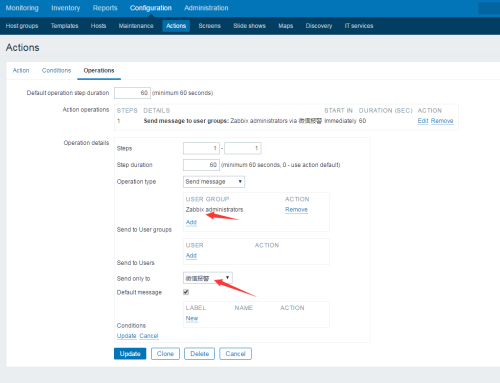This screenshot has width=500, height=383.
Task: Go to Slide shows submenu
Action: tap(249, 26)
